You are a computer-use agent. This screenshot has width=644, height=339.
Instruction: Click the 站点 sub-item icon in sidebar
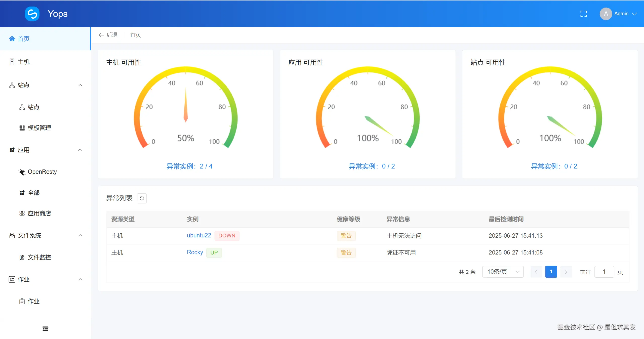(22, 107)
